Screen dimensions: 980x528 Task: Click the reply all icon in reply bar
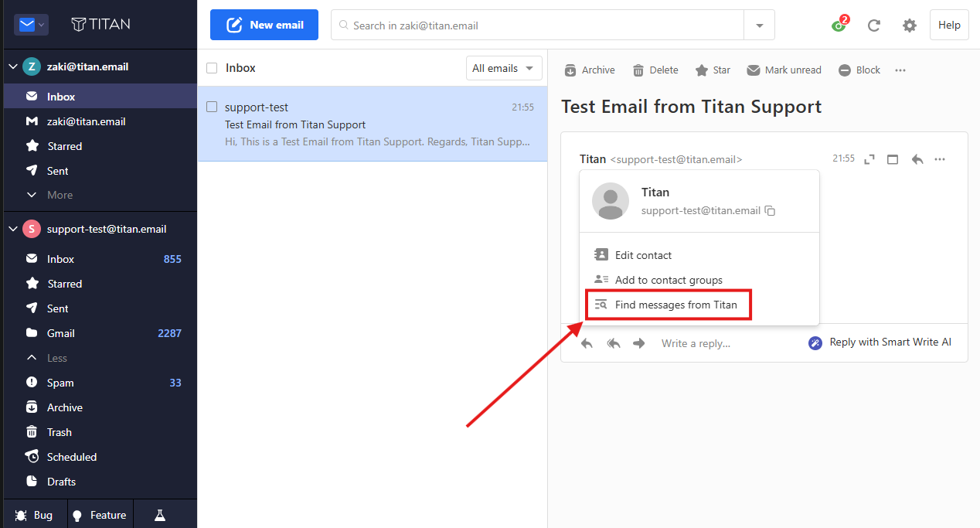[614, 343]
